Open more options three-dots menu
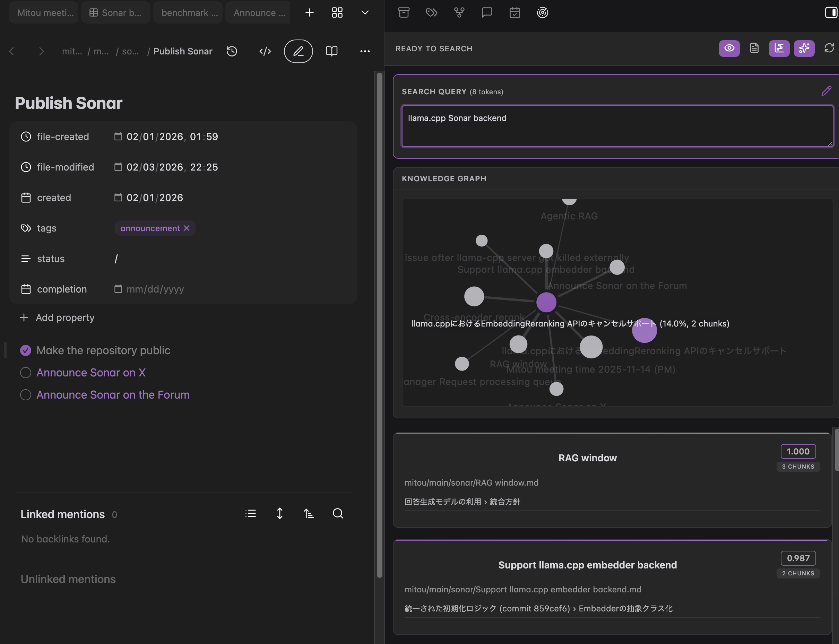Screen dimensions: 839x644 click(365, 51)
